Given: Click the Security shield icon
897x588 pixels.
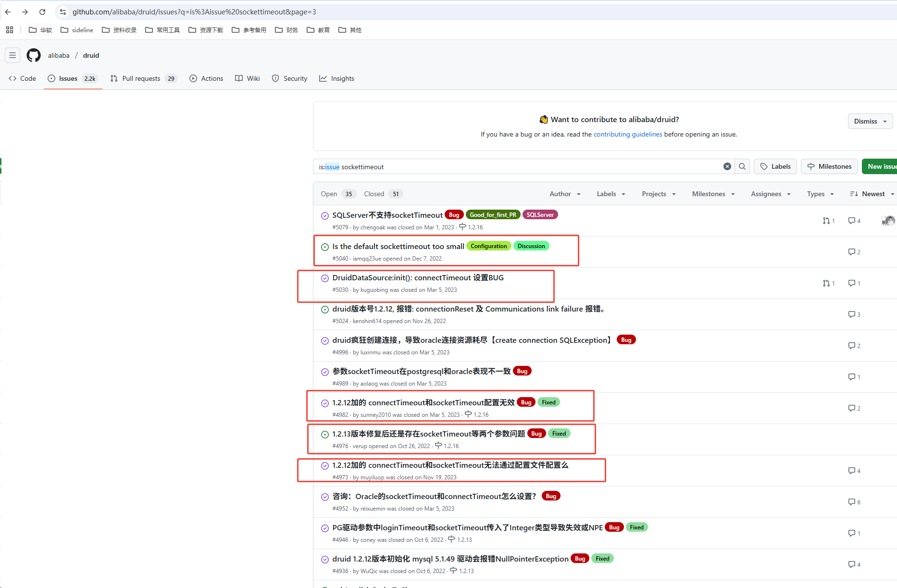Looking at the screenshot, I should 275,78.
